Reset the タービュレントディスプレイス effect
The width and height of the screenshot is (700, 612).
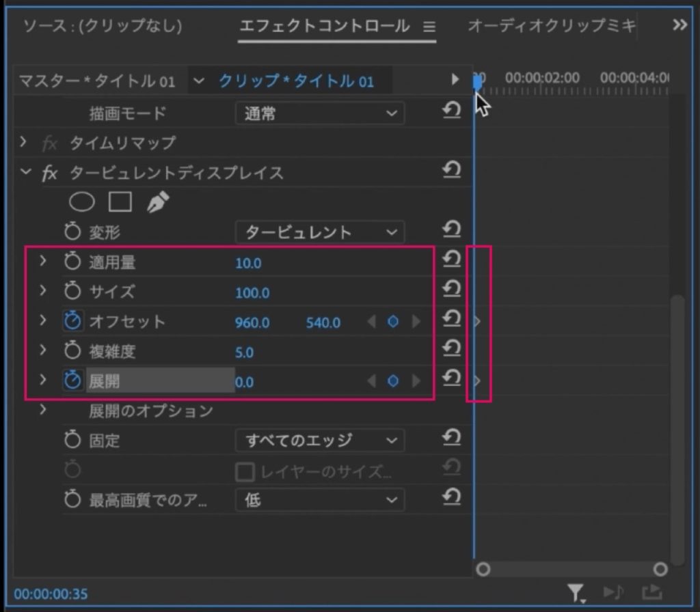(x=451, y=169)
